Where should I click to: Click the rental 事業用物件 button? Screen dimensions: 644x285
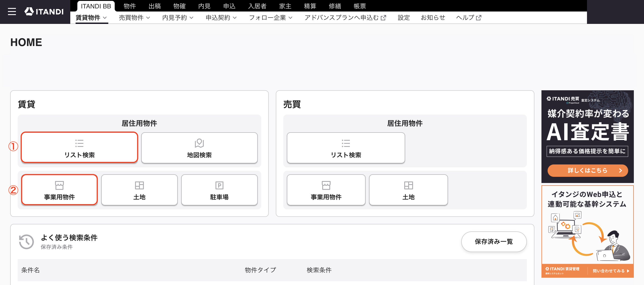59,190
